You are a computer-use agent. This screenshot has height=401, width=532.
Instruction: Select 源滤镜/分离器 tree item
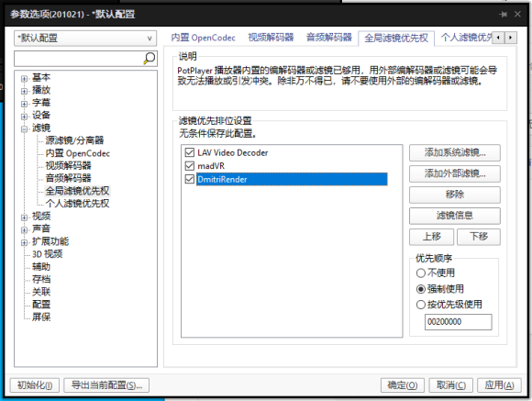[x=74, y=140]
